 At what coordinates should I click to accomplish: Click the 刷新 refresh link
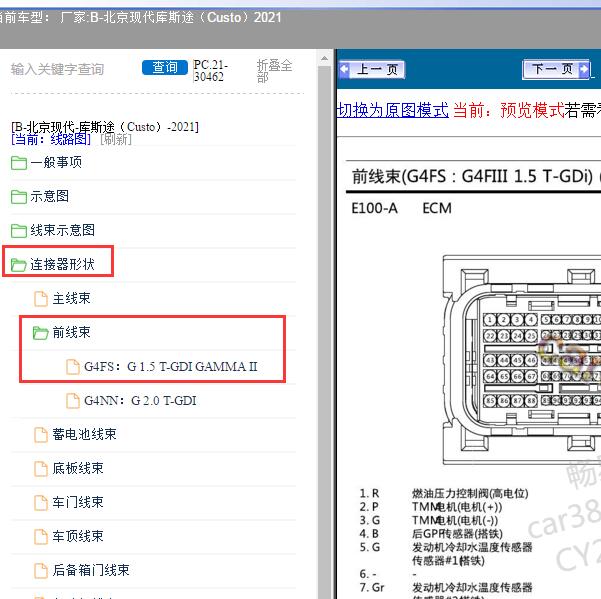click(116, 139)
